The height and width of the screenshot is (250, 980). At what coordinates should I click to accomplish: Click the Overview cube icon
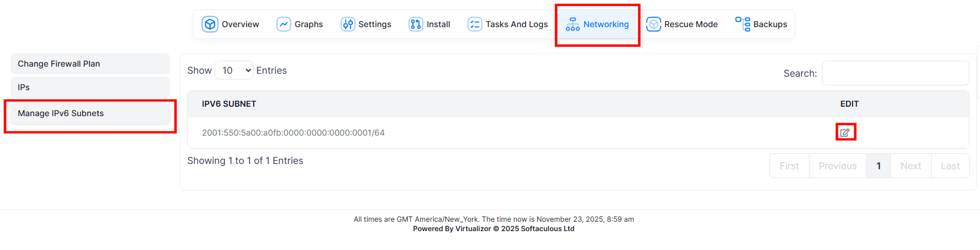coord(210,24)
